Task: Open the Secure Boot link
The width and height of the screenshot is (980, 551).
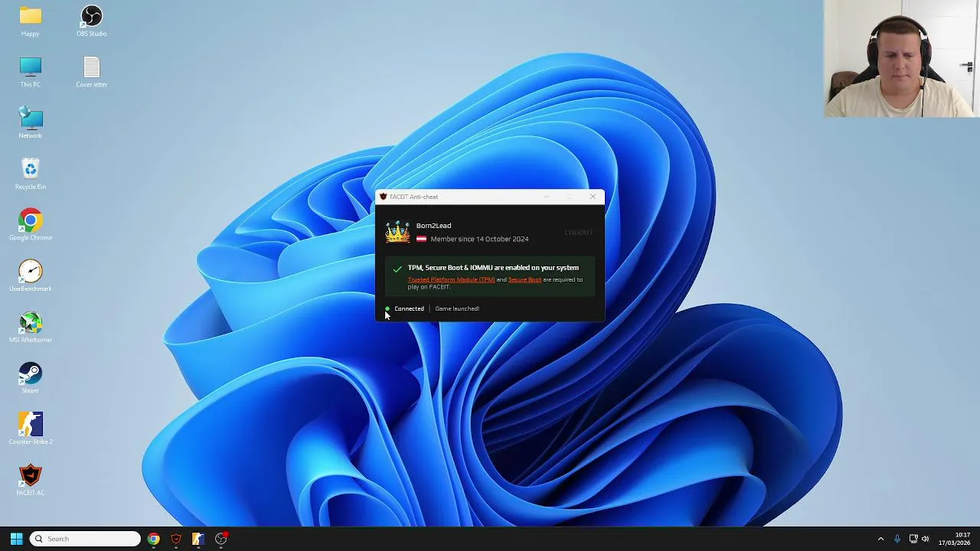Action: click(x=524, y=279)
